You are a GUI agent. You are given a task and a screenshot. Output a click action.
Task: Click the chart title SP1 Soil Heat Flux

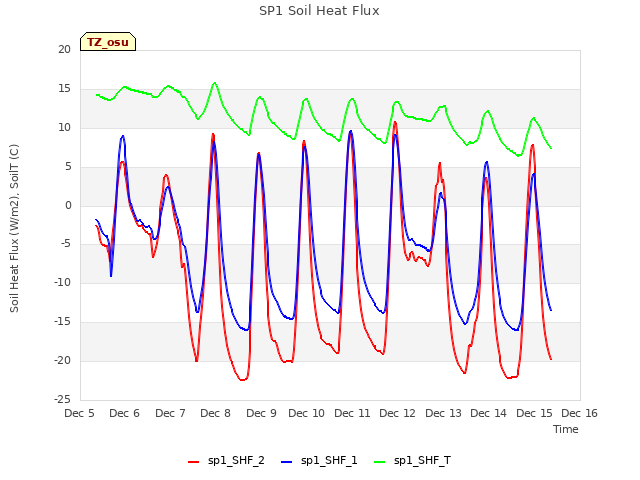pos(319,11)
